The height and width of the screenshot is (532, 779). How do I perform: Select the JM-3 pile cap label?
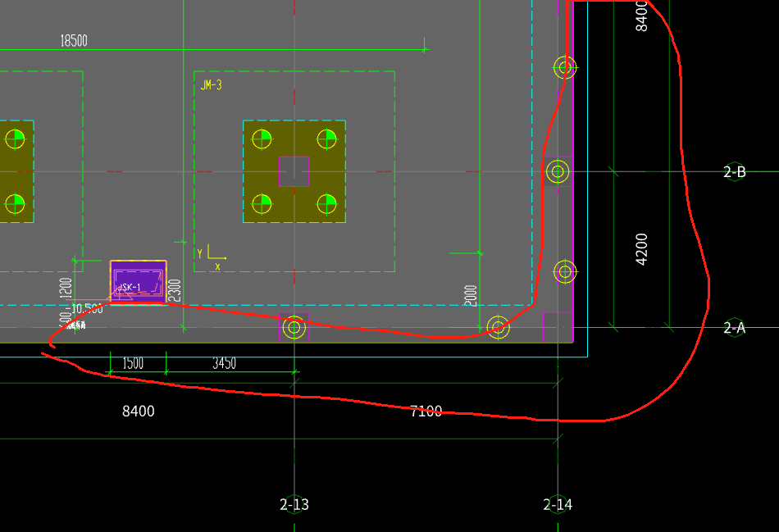point(211,85)
